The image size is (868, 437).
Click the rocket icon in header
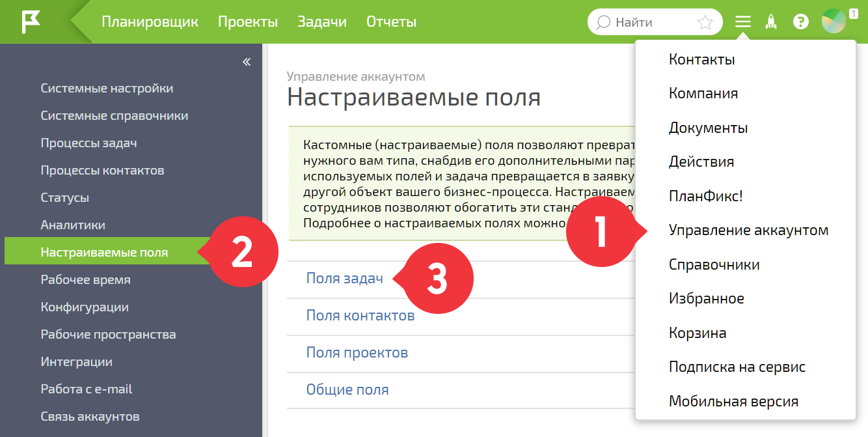pos(772,22)
